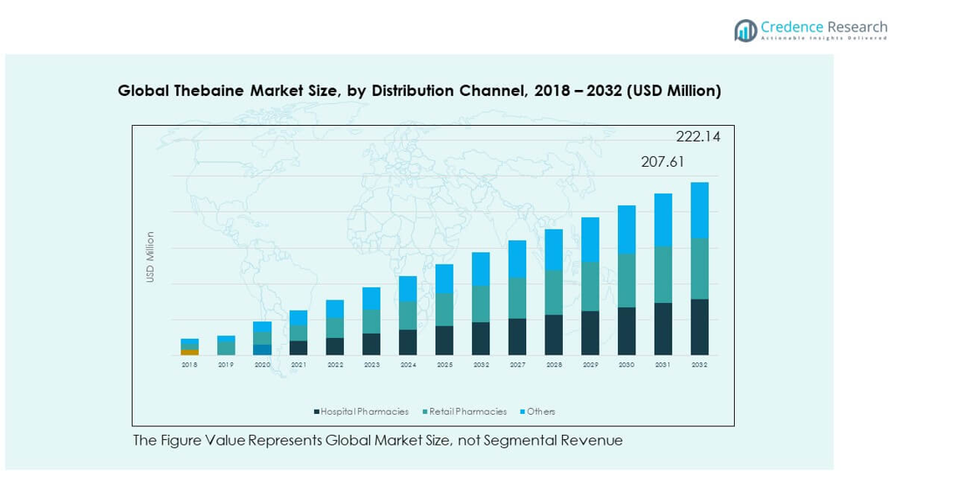Click the Credence Research logo icon
Image resolution: width=980 pixels, height=503 pixels.
point(745,31)
